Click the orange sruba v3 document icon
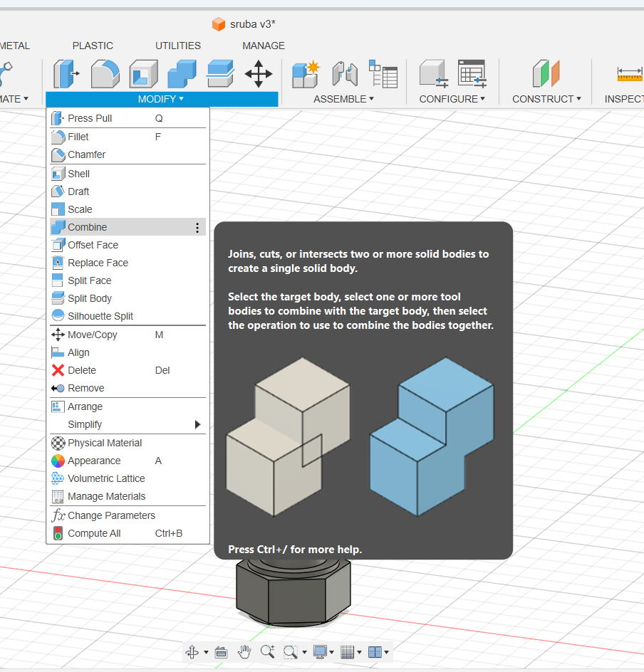Screen dimensions: 644x672 (219, 24)
